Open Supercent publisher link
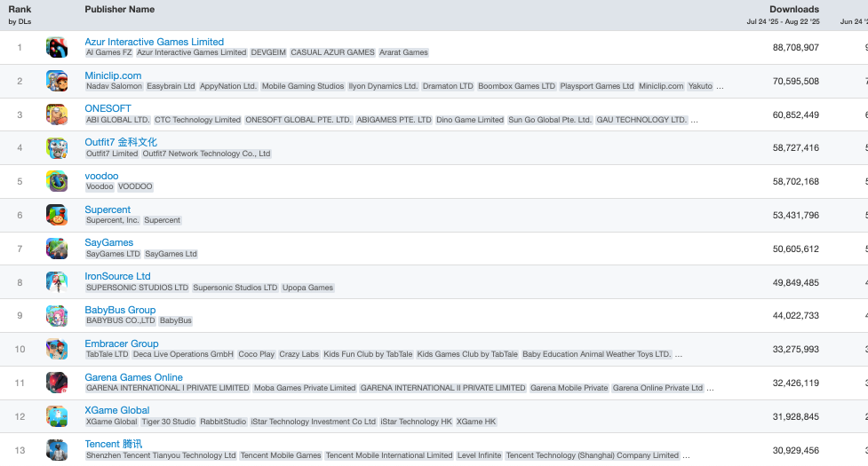868x466 pixels. click(108, 209)
